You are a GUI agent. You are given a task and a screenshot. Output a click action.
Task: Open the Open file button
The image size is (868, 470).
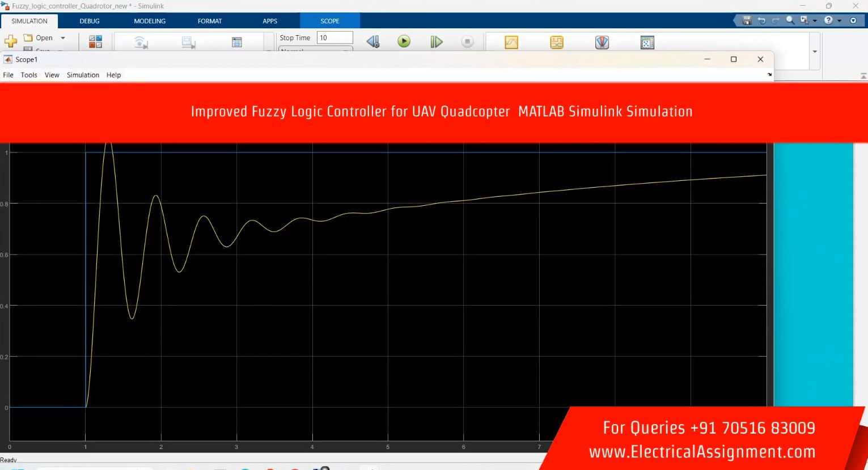(x=39, y=38)
